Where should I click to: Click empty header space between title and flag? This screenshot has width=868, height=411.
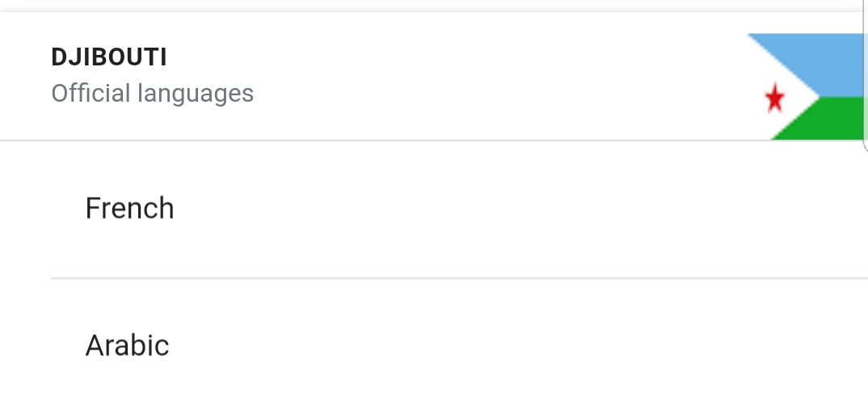(498, 76)
